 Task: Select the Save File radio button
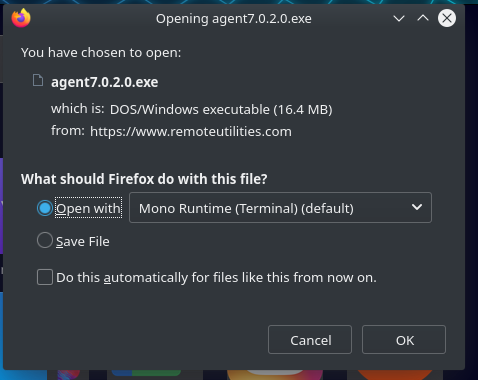pyautogui.click(x=45, y=240)
